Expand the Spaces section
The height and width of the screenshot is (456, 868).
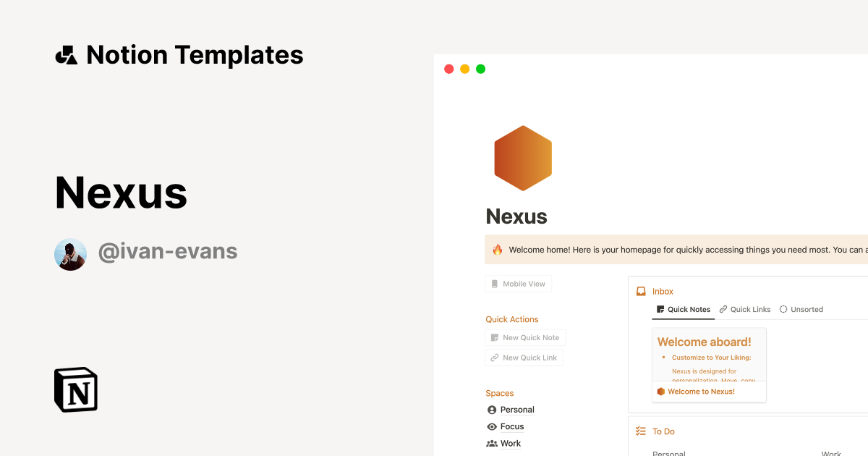(x=499, y=393)
